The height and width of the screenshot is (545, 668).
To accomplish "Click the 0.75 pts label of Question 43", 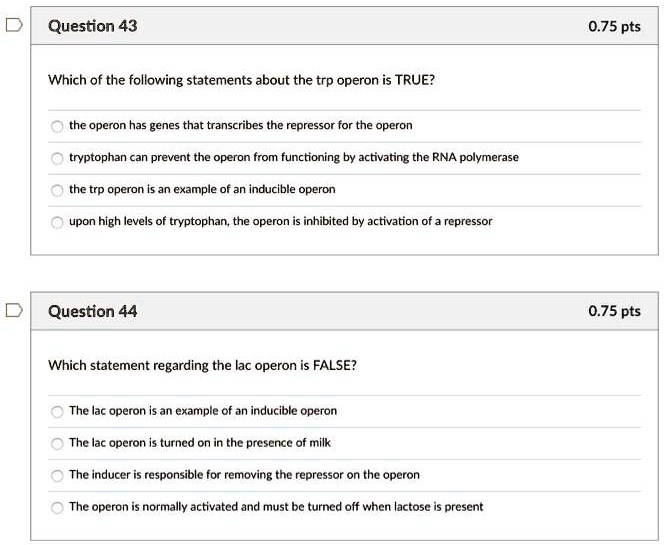I will pos(615,27).
